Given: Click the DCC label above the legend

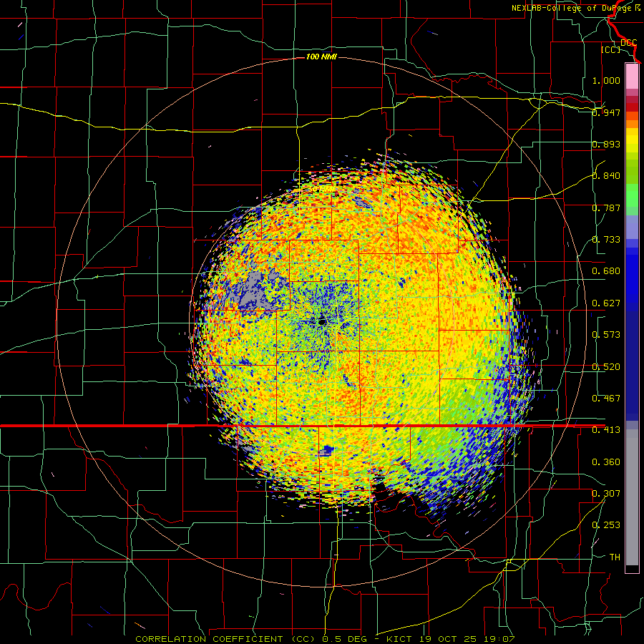Looking at the screenshot, I should (628, 43).
